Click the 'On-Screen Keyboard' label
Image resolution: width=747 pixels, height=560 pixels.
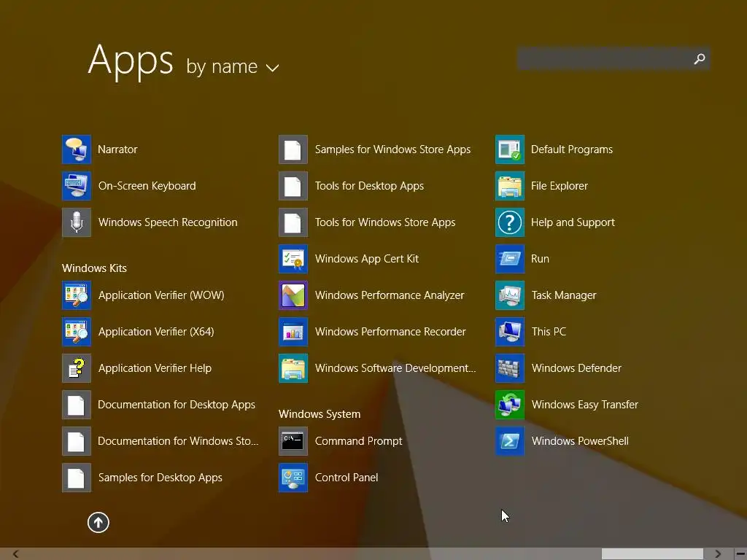click(x=147, y=186)
